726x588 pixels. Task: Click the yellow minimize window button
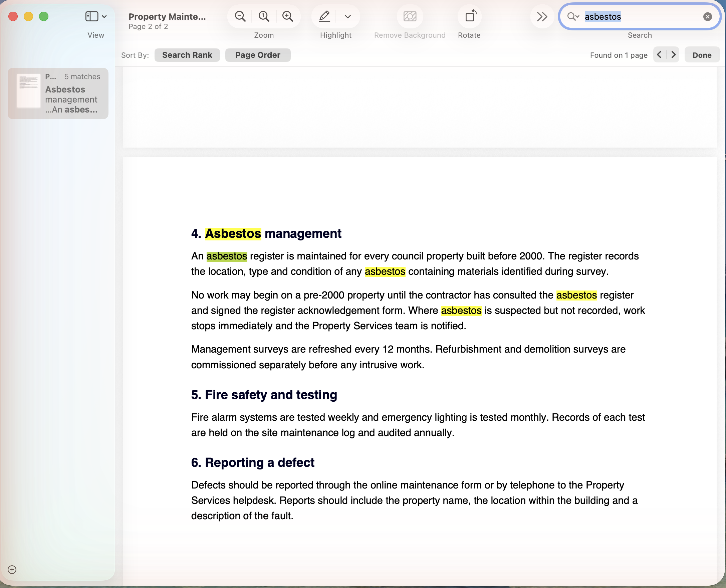(28, 16)
